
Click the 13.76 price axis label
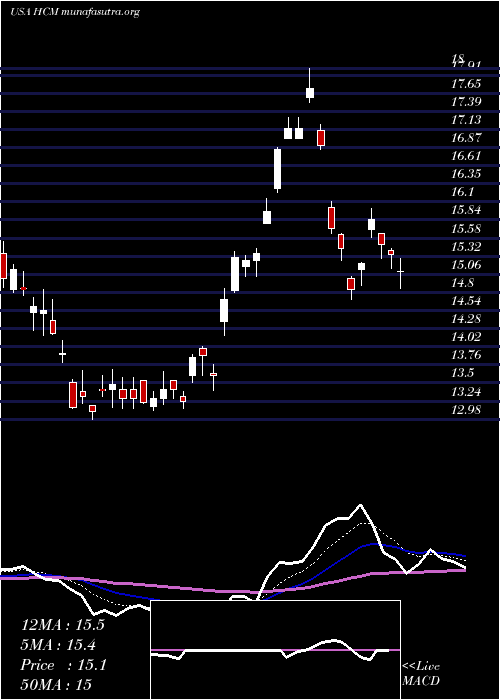click(466, 355)
